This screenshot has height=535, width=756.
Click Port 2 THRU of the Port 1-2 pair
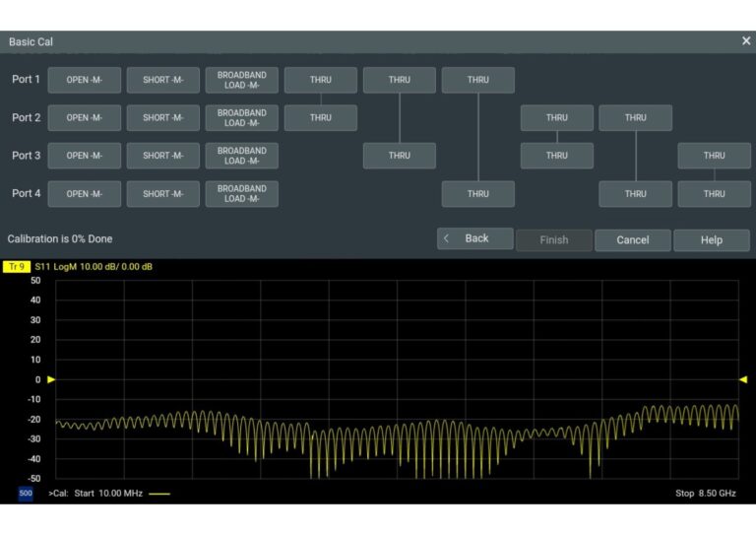point(321,117)
